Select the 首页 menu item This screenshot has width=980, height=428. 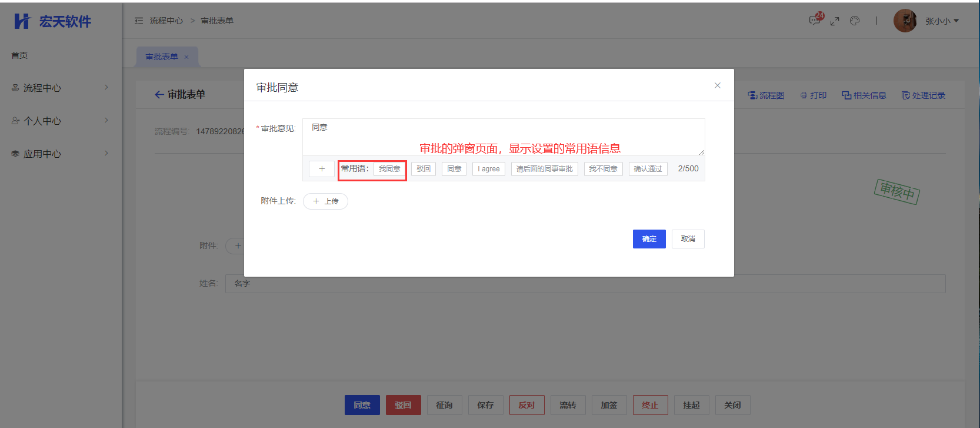(x=19, y=55)
